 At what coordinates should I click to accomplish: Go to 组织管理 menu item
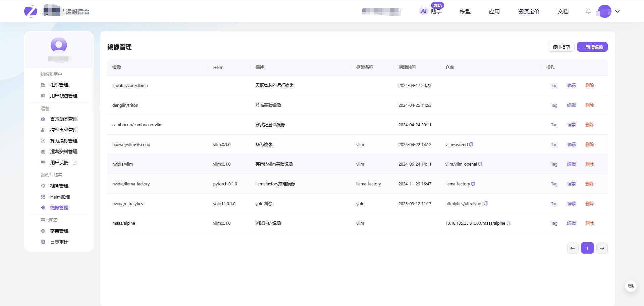tap(59, 85)
